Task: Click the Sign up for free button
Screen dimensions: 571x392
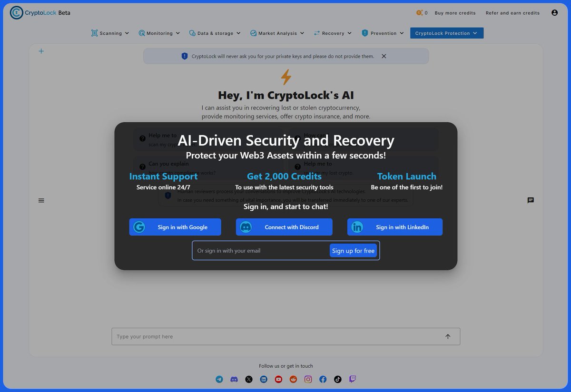Action: (x=354, y=250)
